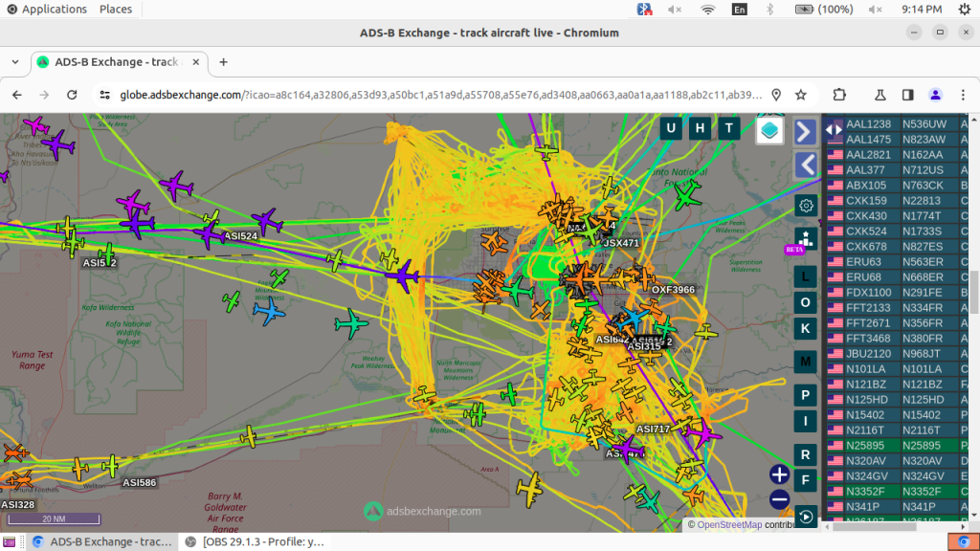Open the Places menu

pos(116,9)
